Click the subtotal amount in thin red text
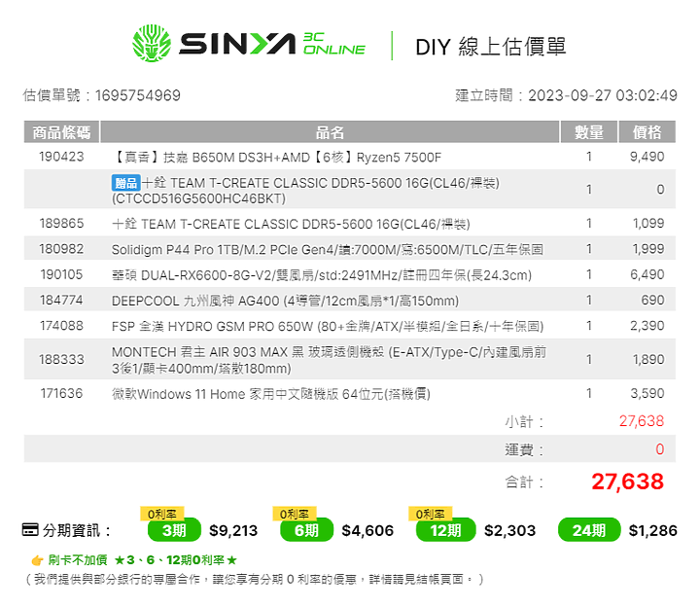700x608 pixels. point(642,421)
